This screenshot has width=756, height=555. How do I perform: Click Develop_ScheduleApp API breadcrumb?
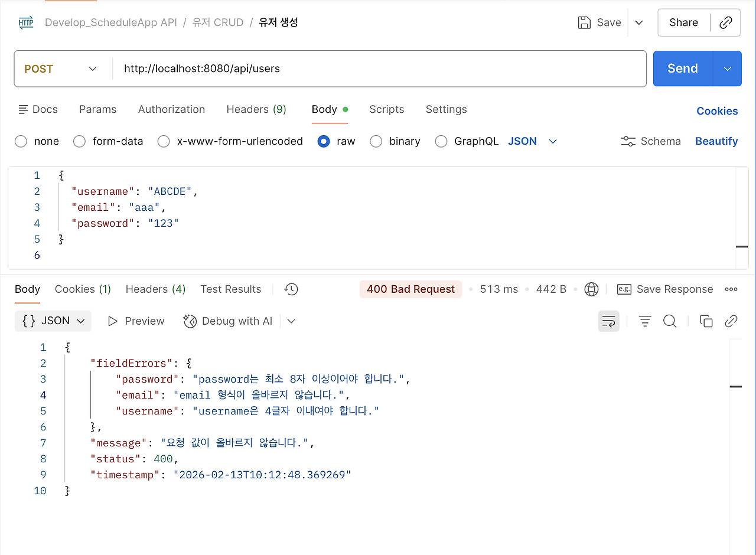point(110,23)
